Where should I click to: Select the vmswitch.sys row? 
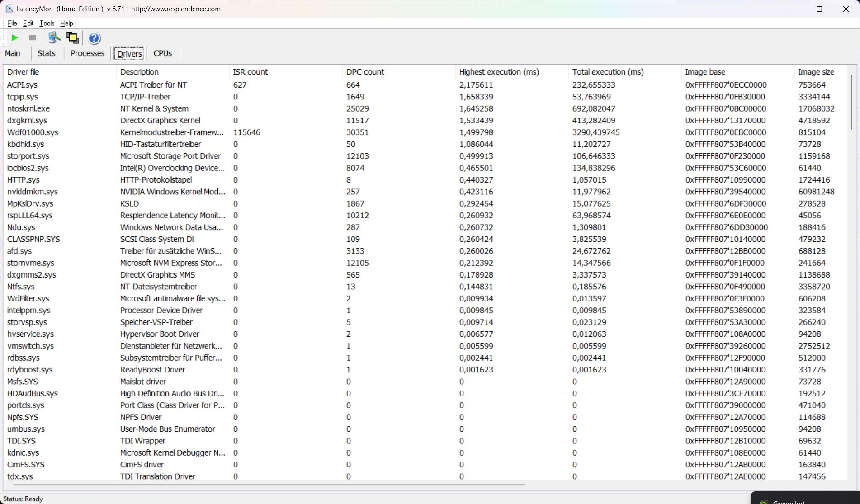click(x=425, y=346)
